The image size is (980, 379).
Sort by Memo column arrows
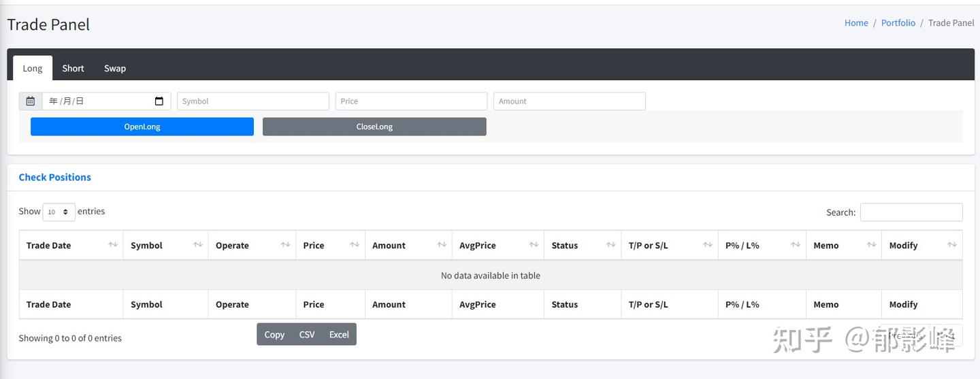point(871,245)
